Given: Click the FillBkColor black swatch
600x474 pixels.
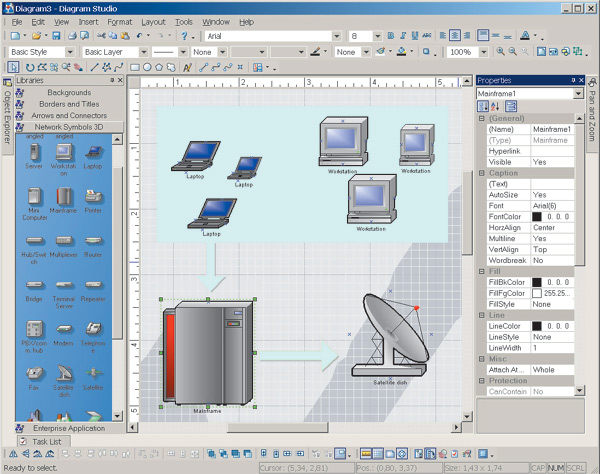Looking at the screenshot, I should [537, 282].
